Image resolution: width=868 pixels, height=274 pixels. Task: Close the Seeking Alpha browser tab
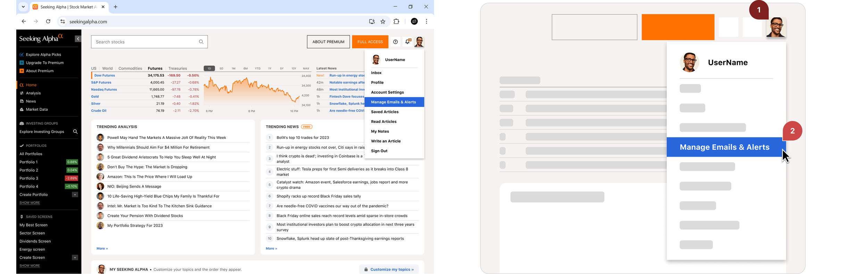tap(103, 7)
